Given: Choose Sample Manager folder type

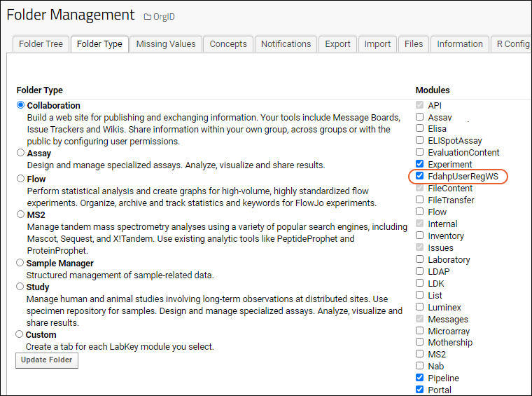Looking at the screenshot, I should (20, 263).
